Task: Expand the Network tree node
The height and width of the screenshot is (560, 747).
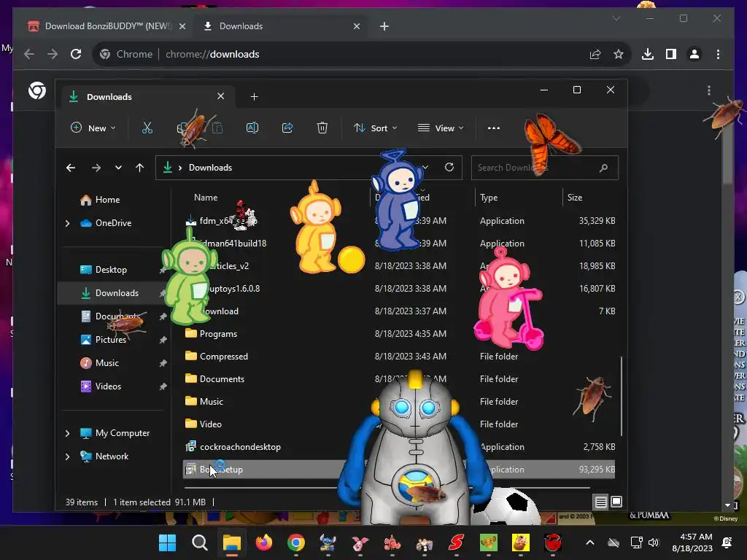Action: tap(67, 456)
